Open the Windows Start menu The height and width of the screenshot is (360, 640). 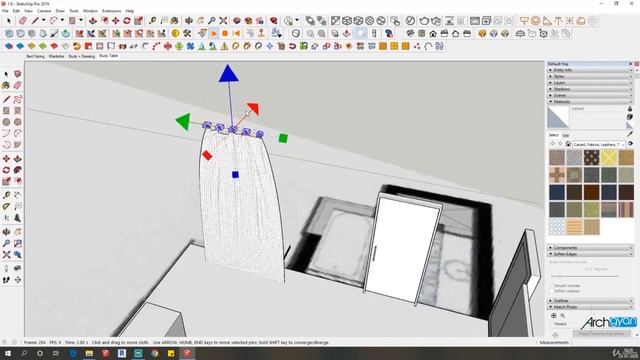(x=7, y=353)
